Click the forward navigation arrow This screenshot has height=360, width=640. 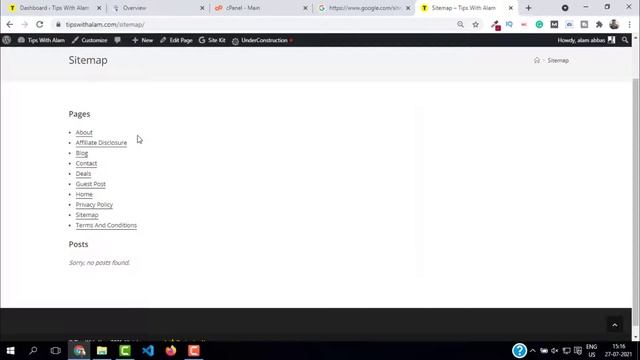(24, 24)
